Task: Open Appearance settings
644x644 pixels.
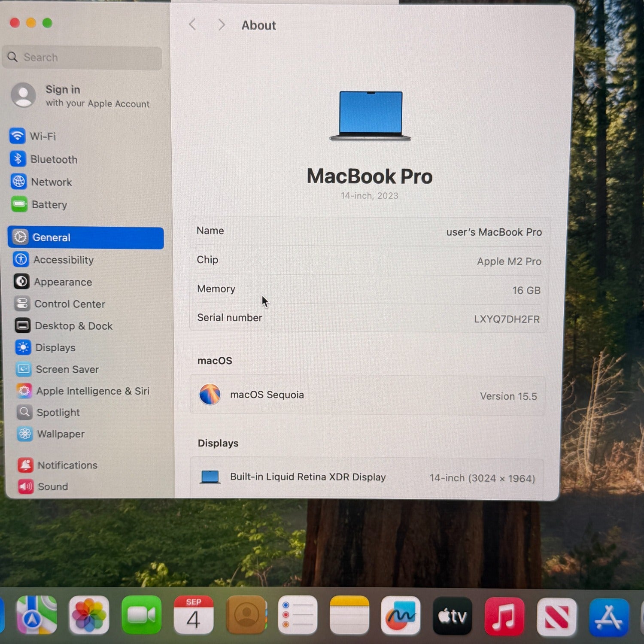Action: (x=63, y=282)
